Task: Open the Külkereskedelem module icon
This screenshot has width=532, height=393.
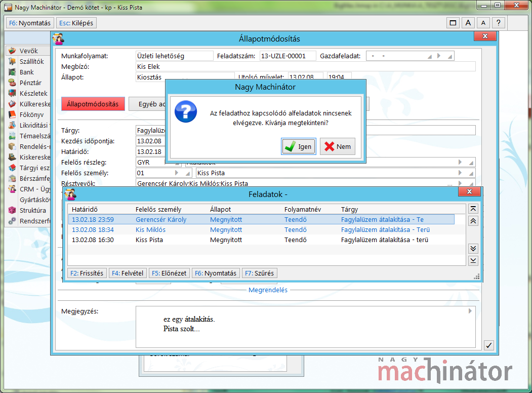Action: click(x=12, y=104)
